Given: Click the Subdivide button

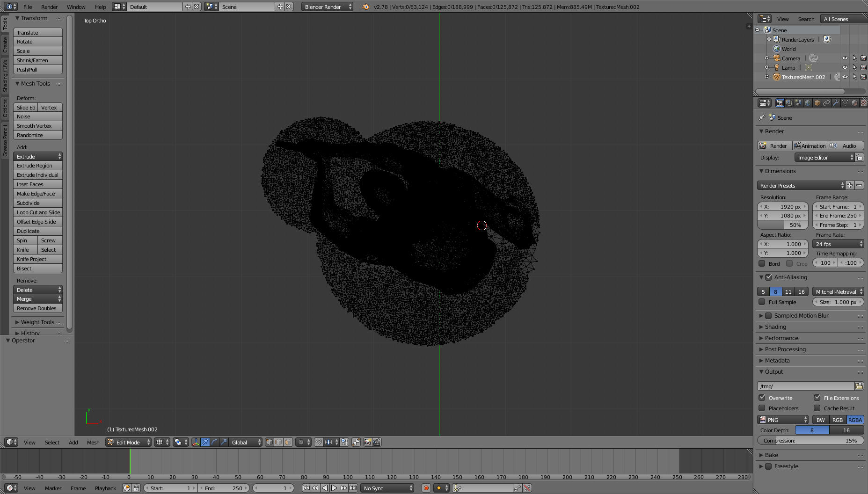Looking at the screenshot, I should [x=38, y=203].
